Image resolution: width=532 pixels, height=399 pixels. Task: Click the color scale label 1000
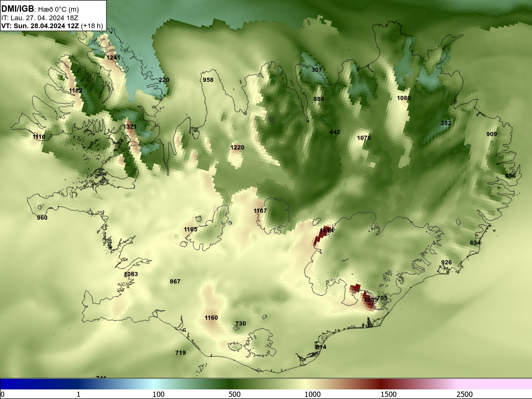pos(312,394)
